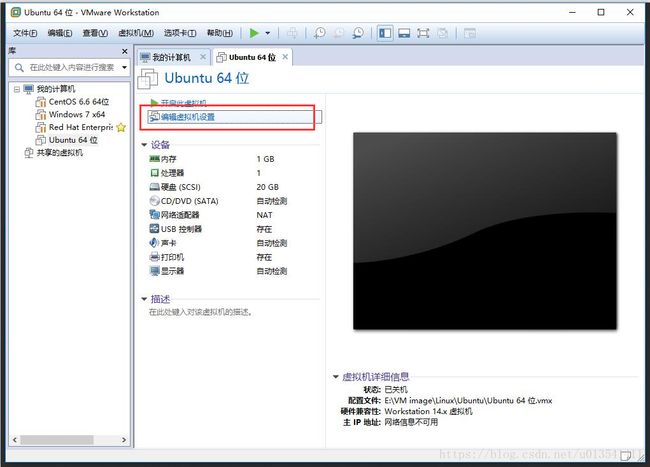Collapse the 我的计算机 tree node
Image resolution: width=650 pixels, height=467 pixels.
point(17,89)
